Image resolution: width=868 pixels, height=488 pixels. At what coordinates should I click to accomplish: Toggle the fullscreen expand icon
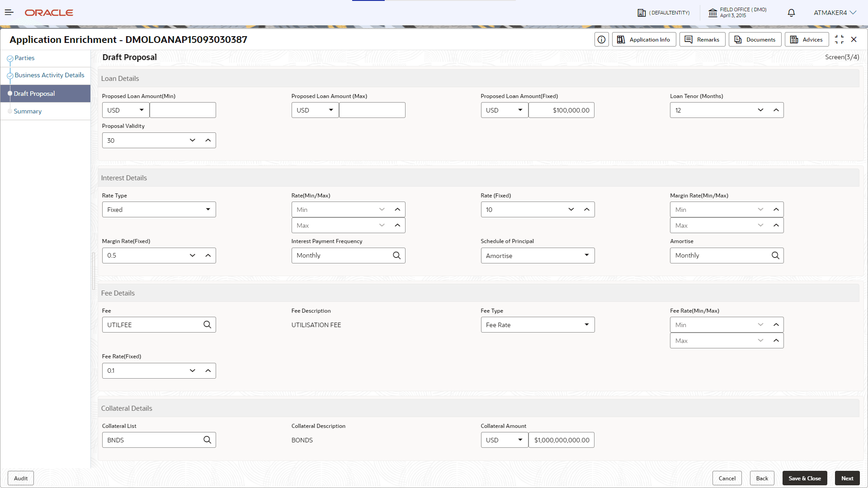tap(839, 40)
